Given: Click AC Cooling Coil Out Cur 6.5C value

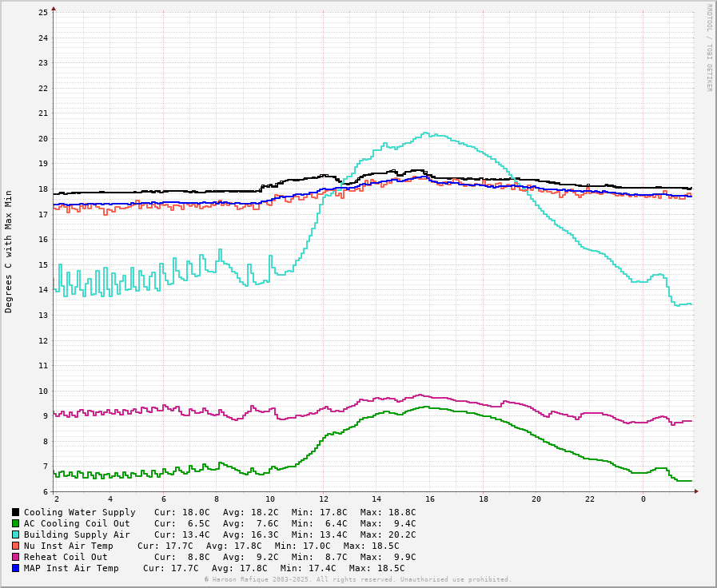Looking at the screenshot, I should click(193, 523).
